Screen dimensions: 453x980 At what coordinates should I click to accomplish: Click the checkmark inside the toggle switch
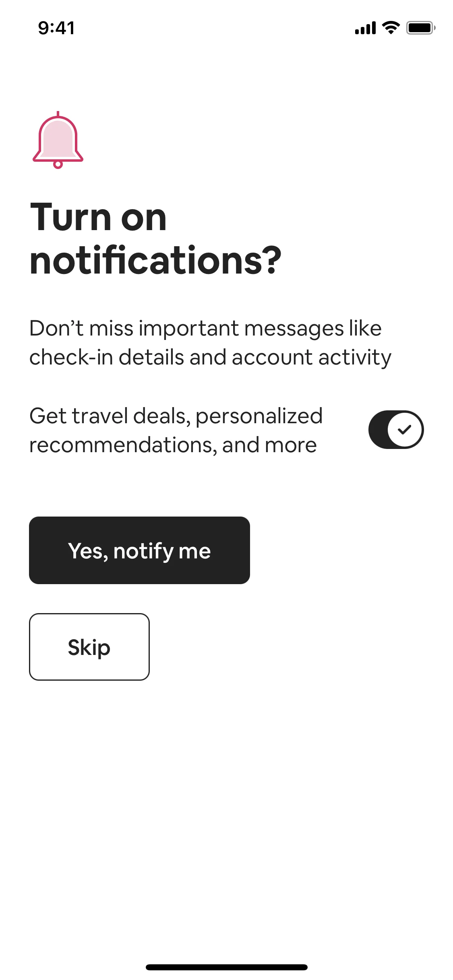[405, 430]
